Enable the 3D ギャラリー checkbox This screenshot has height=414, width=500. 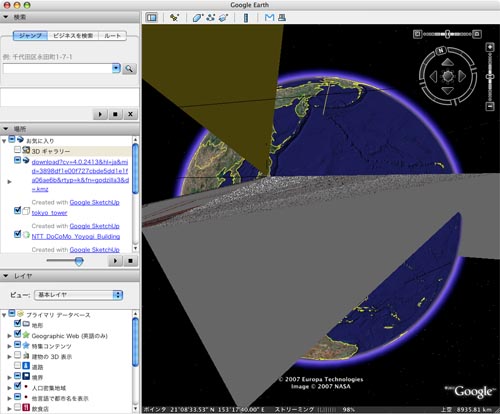(x=17, y=150)
